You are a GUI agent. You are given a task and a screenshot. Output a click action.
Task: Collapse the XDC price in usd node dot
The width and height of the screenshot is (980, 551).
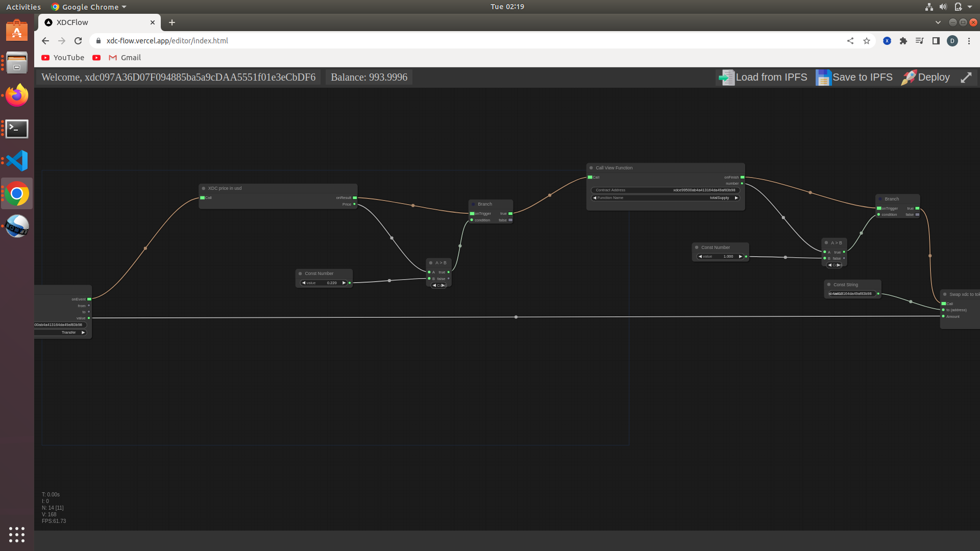[204, 188]
